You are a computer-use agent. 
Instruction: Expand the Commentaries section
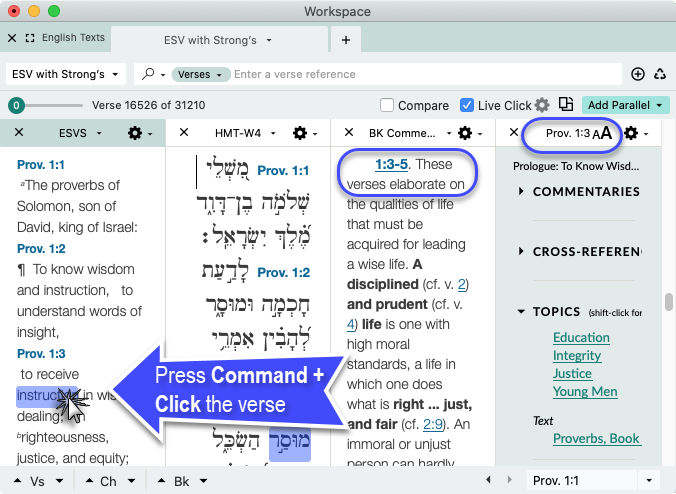coord(521,191)
